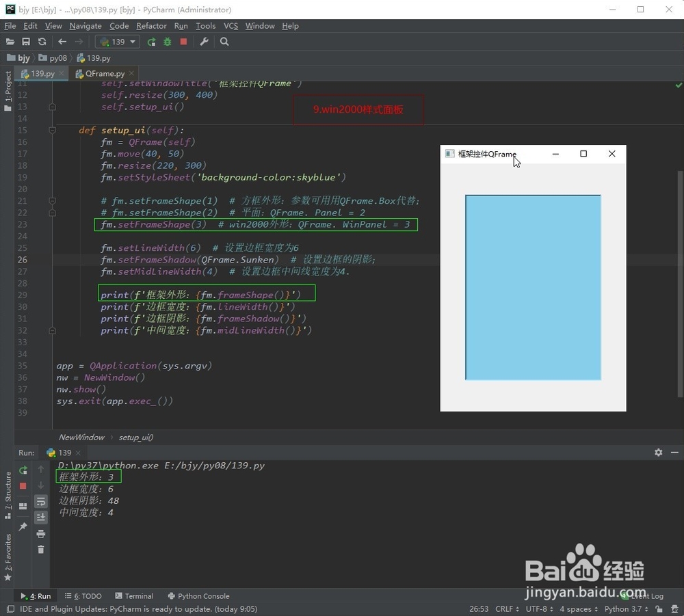Close the 139.py editor tab
Viewport: 684px width, 616px height.
click(62, 73)
